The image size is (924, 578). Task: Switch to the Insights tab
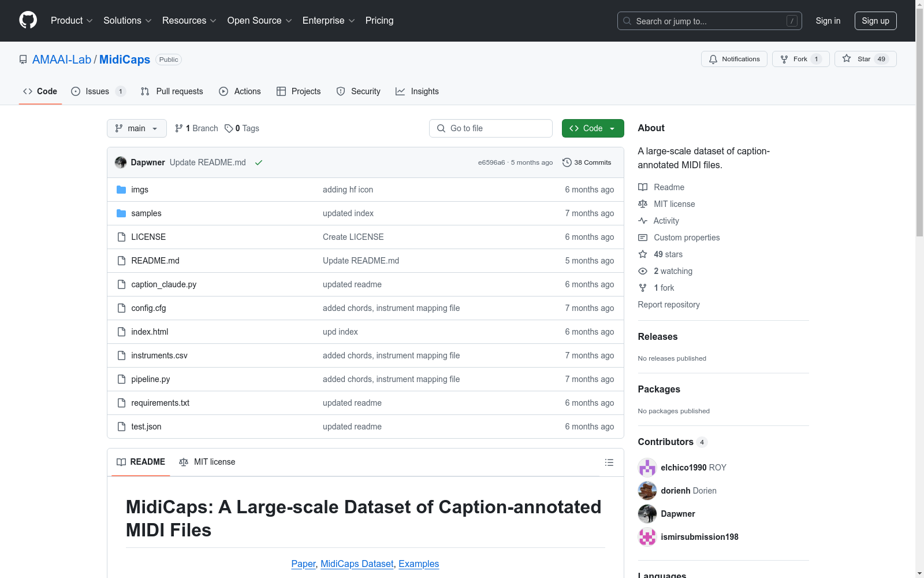[x=417, y=91]
